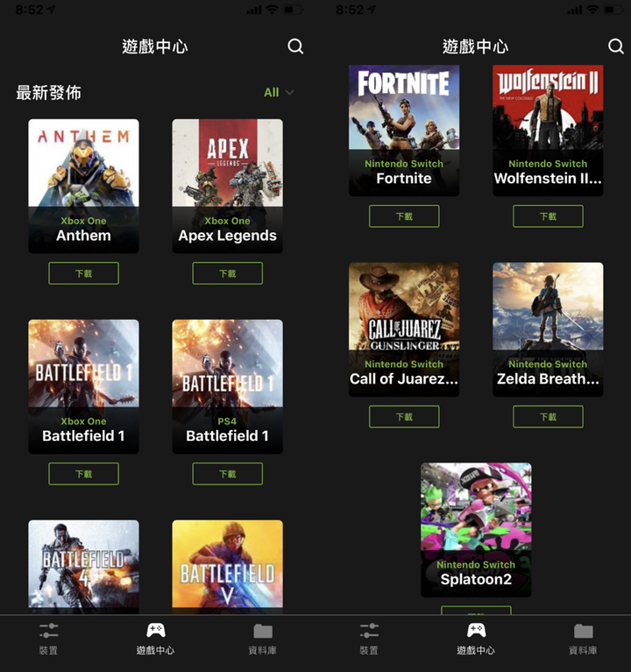
Task: Click the PS4 platform label
Action: click(227, 421)
